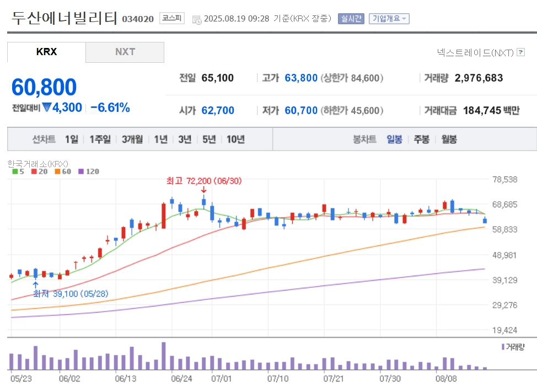
Task: Click the 한국거래소(KRX) chart caption
Action: pos(38,164)
